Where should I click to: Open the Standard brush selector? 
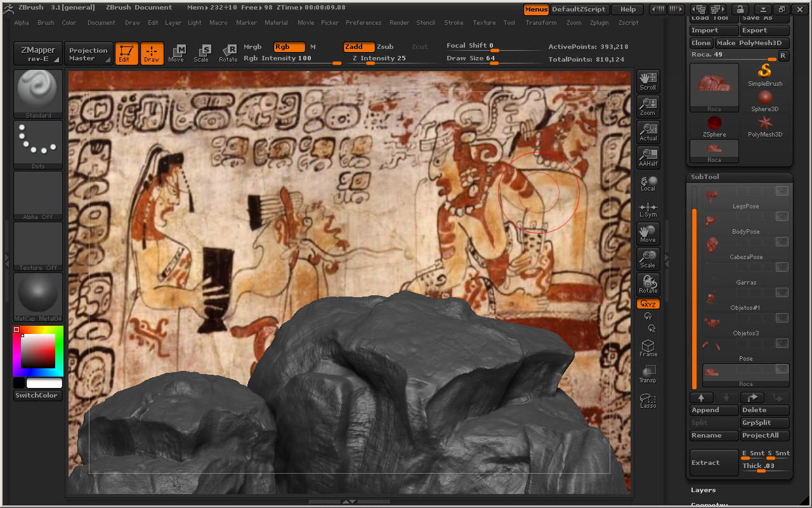coord(38,94)
